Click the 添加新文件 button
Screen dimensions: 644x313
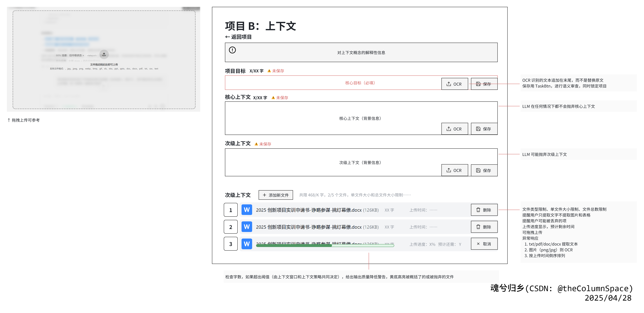click(x=275, y=195)
